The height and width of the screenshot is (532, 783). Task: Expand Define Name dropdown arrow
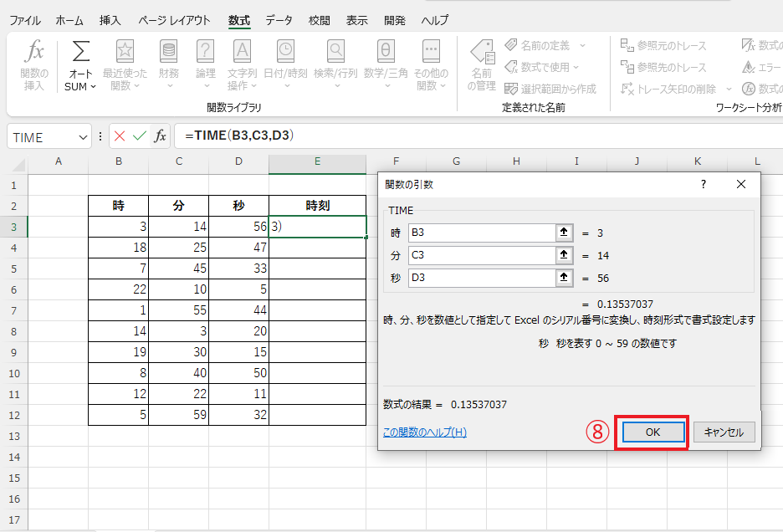(x=582, y=45)
